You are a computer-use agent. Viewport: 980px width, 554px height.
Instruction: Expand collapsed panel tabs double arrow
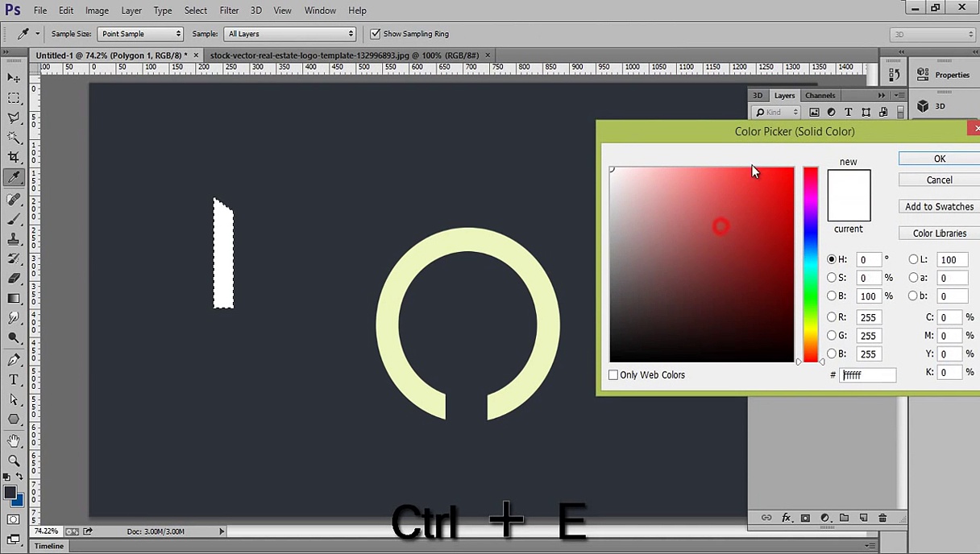point(882,95)
